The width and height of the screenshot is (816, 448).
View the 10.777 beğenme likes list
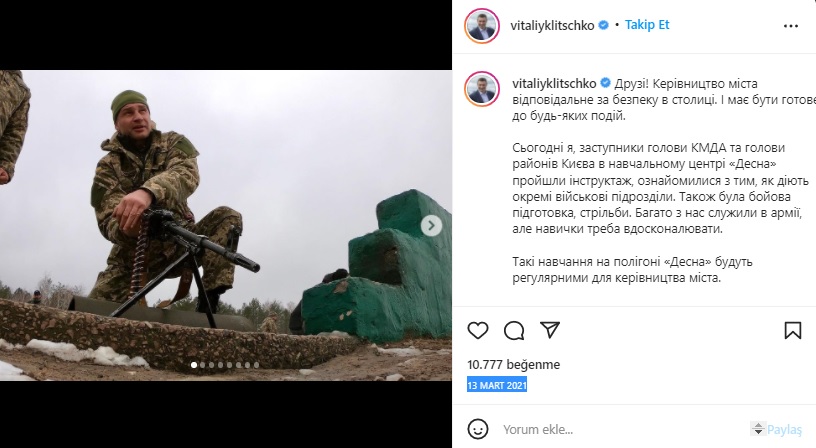[514, 364]
